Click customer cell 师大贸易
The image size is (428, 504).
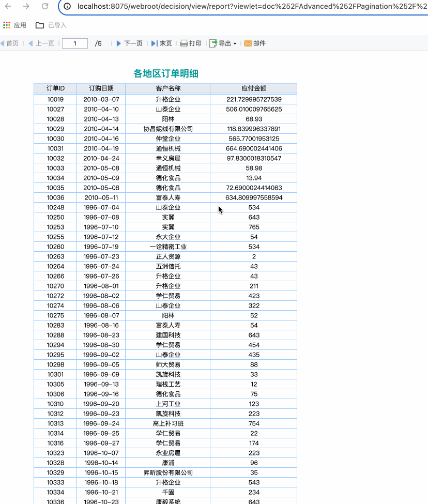click(x=167, y=364)
